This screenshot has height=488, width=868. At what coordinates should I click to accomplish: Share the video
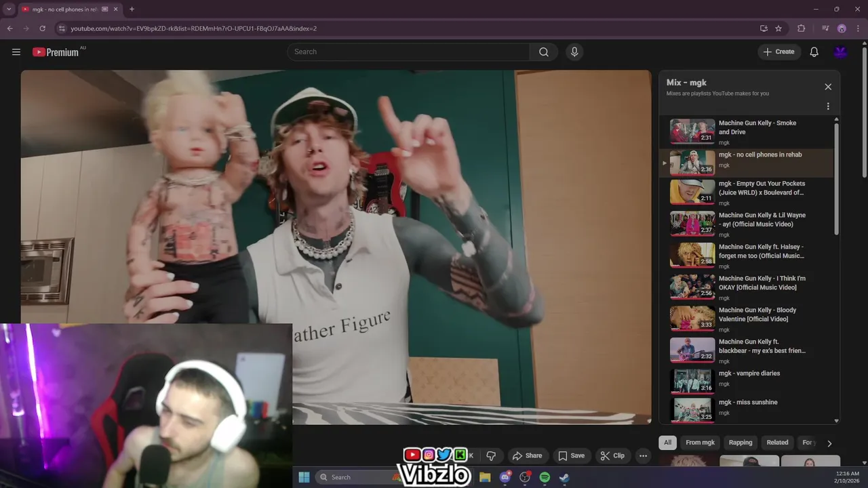tap(527, 455)
